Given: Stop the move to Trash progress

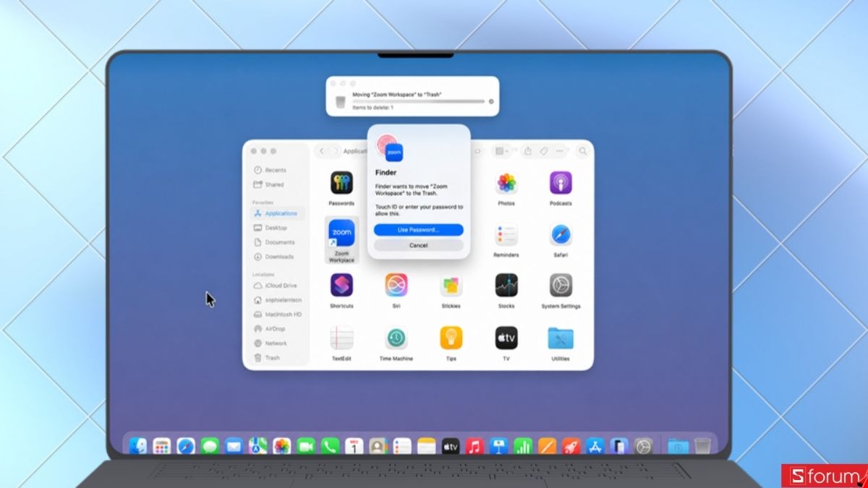Looking at the screenshot, I should 491,101.
